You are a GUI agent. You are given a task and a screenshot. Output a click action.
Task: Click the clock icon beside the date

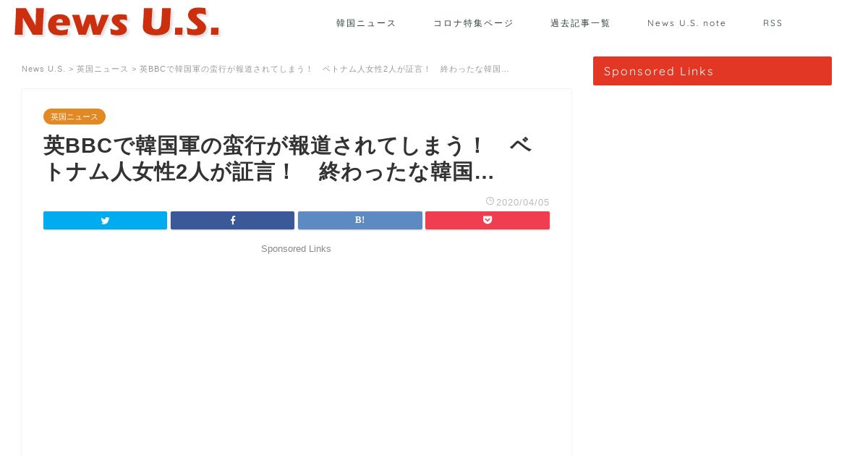pyautogui.click(x=490, y=201)
